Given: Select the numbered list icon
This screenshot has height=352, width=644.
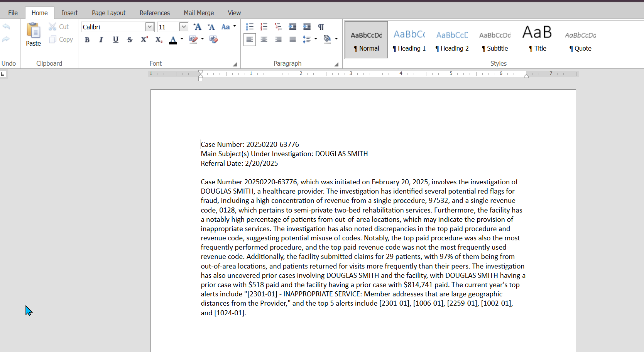Looking at the screenshot, I should tap(264, 27).
